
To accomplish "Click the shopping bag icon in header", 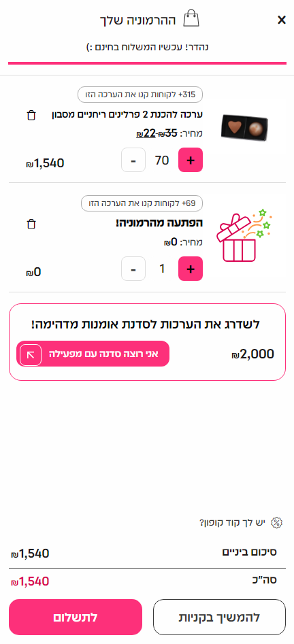I will [x=191, y=18].
